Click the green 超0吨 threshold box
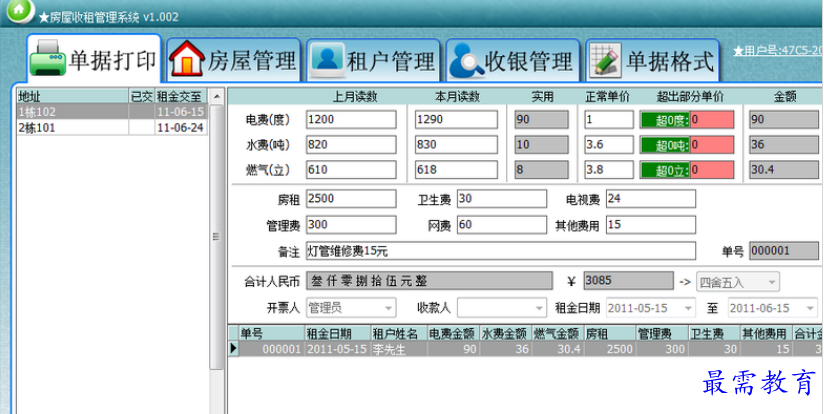This screenshot has height=414, width=824. pyautogui.click(x=665, y=144)
